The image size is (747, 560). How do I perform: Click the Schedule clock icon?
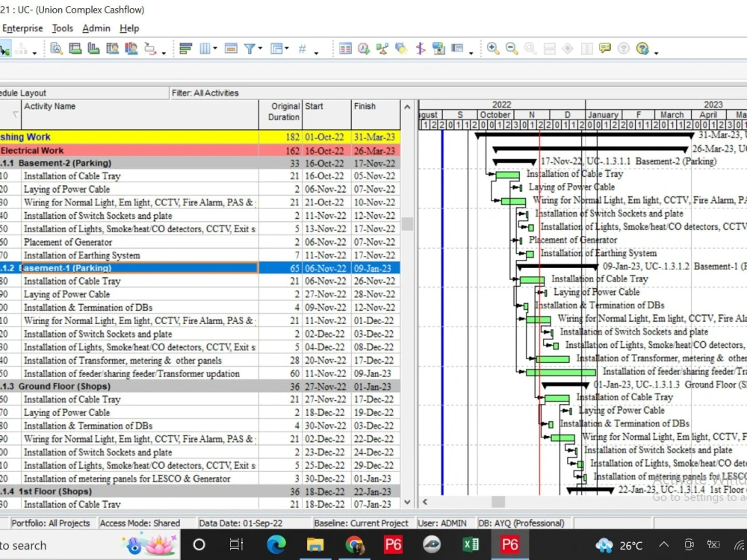point(363,49)
